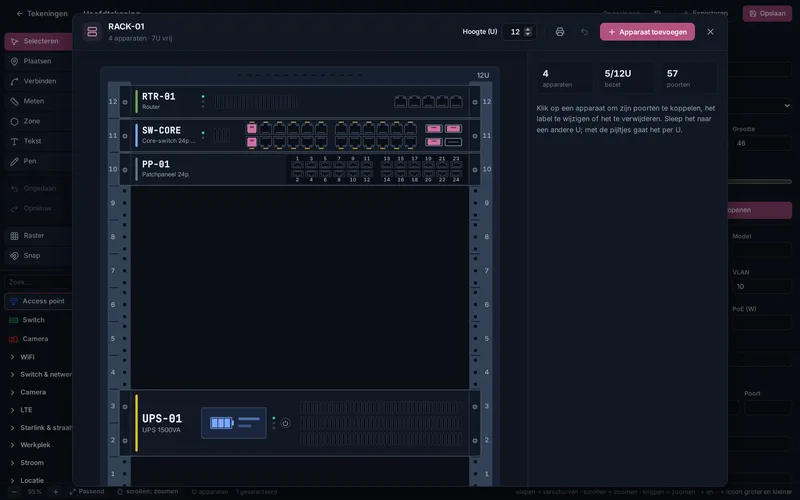Click Passend fit-to-view button
This screenshot has height=500, width=800.
point(87,492)
